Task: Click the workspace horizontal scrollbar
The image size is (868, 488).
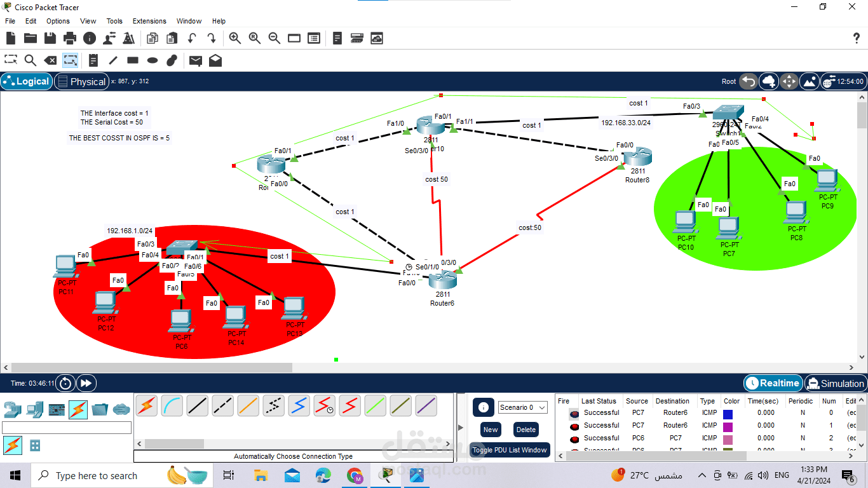Action: click(x=146, y=367)
